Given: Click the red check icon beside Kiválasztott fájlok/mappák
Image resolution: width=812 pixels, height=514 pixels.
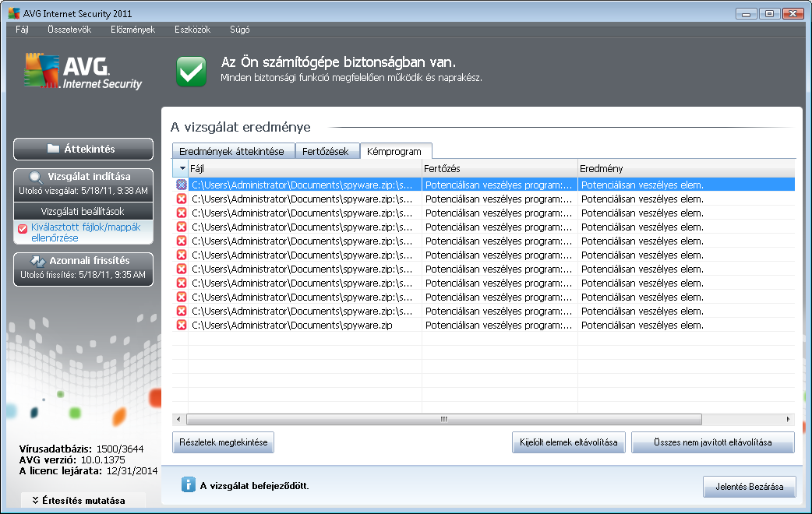Looking at the screenshot, I should pos(23,228).
